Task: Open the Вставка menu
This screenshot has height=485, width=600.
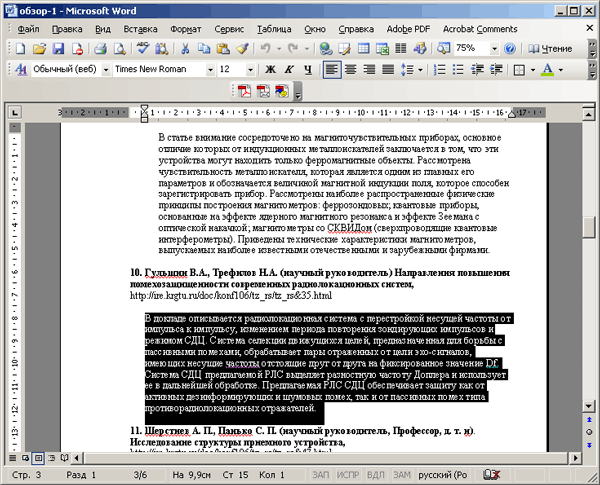Action: (138, 29)
